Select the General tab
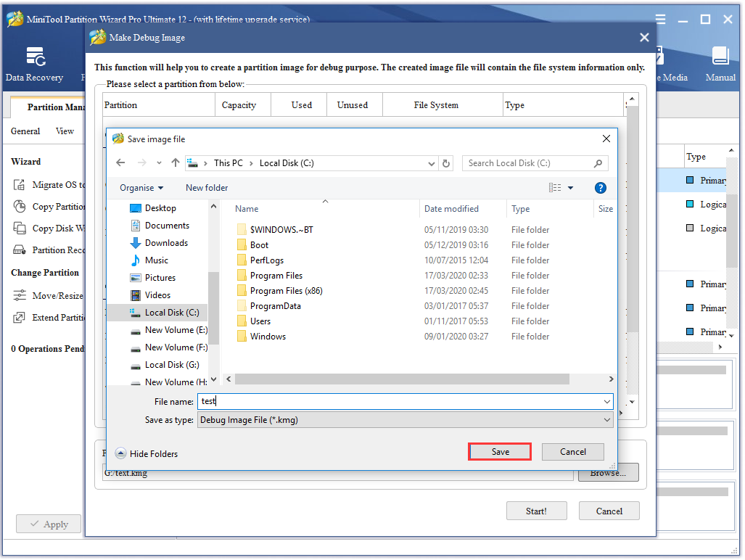 point(25,131)
